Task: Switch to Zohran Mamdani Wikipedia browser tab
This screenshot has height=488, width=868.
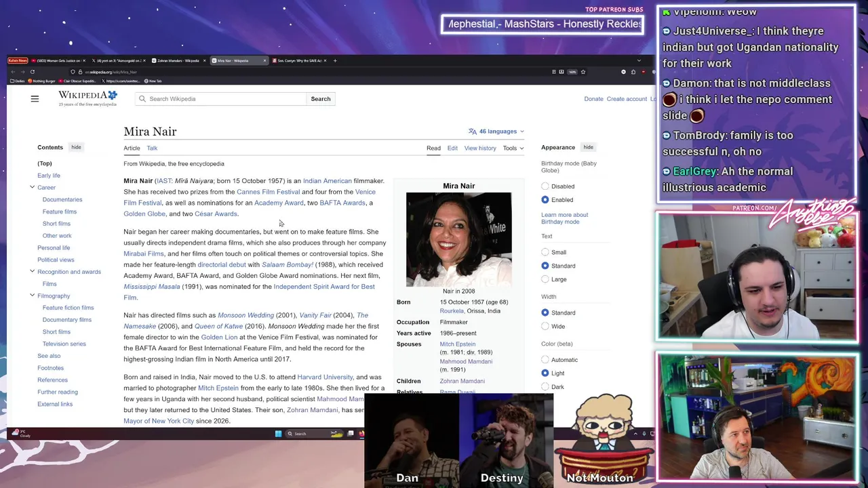Action: 178,60
